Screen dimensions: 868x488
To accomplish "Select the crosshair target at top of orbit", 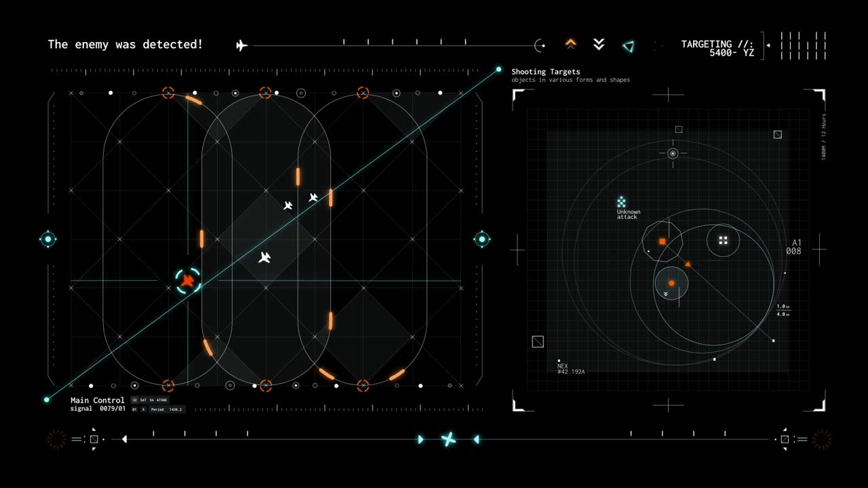I will (673, 154).
